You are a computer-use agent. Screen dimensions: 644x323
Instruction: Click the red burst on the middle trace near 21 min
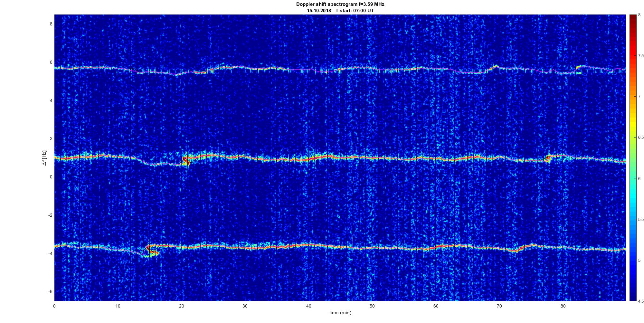186,161
